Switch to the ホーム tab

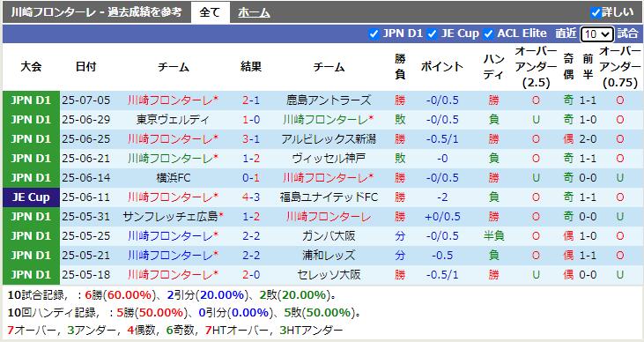[x=254, y=12]
